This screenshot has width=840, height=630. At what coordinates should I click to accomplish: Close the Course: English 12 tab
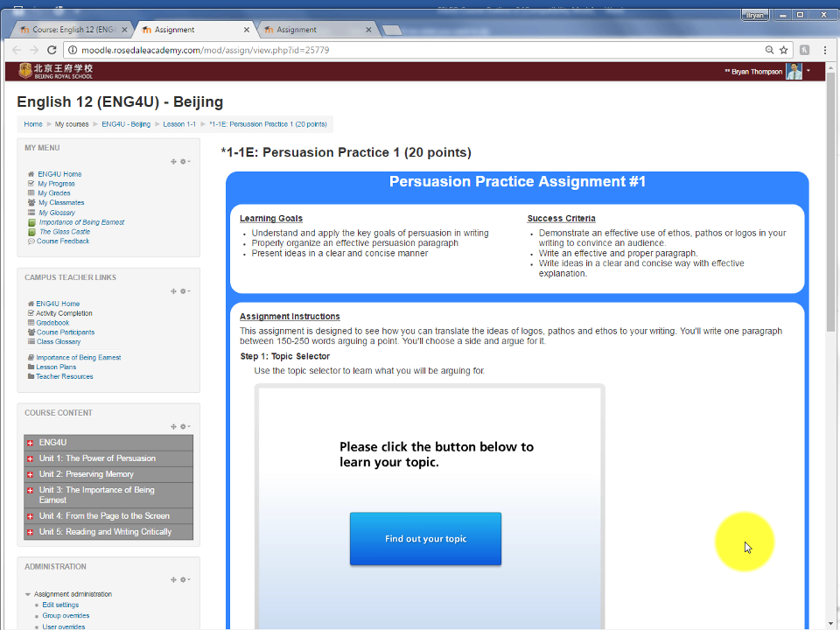point(124,30)
